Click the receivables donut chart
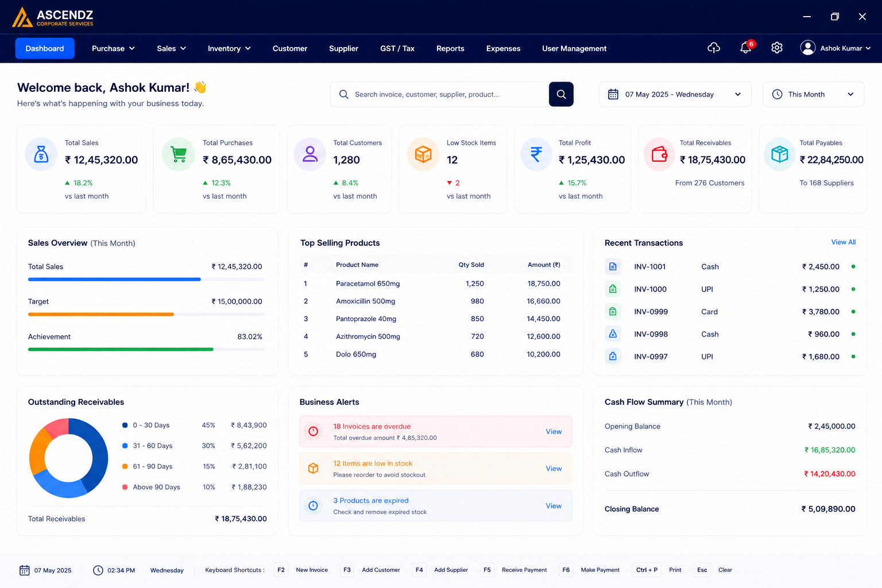This screenshot has width=882, height=588. tap(68, 458)
